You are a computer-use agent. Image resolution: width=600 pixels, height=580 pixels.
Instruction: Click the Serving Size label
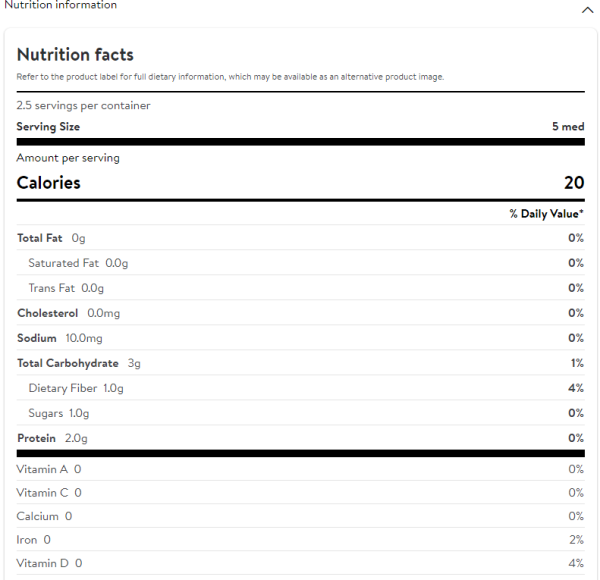48,127
